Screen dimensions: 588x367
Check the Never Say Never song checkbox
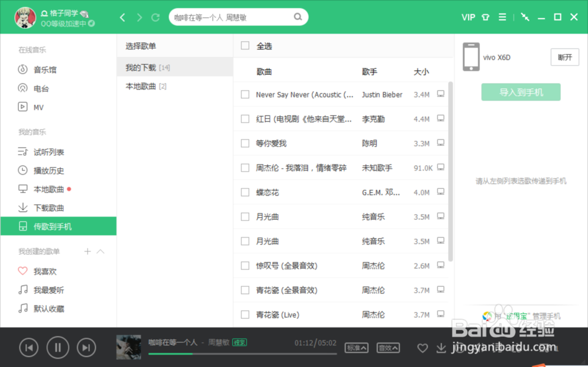coord(245,94)
